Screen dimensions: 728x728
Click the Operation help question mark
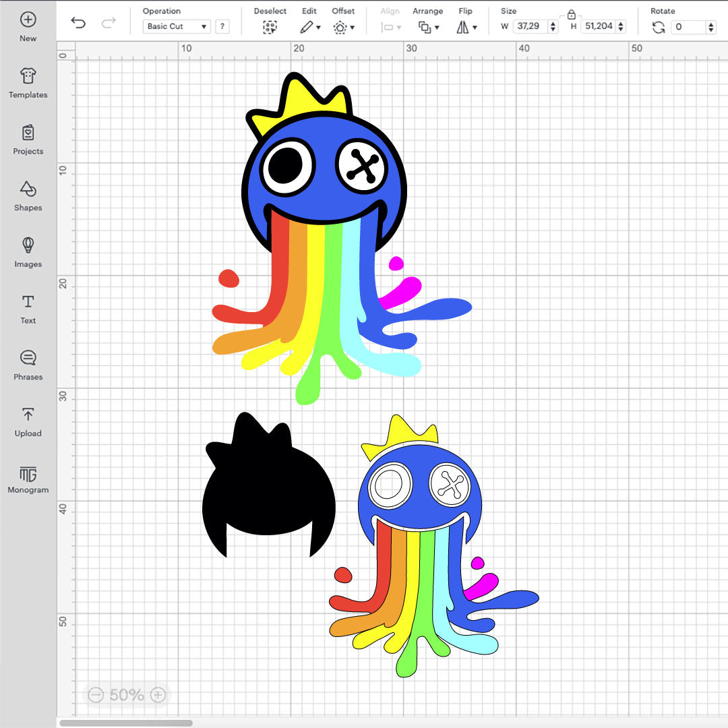[222, 26]
